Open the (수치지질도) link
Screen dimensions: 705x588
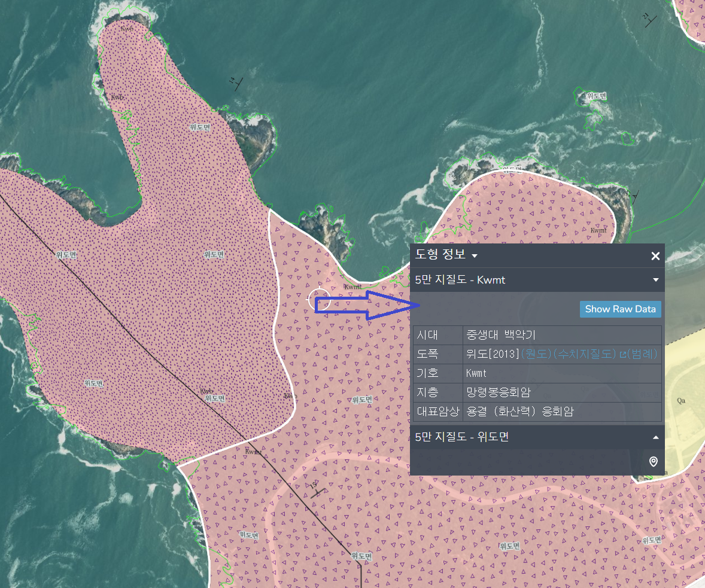[585, 354]
